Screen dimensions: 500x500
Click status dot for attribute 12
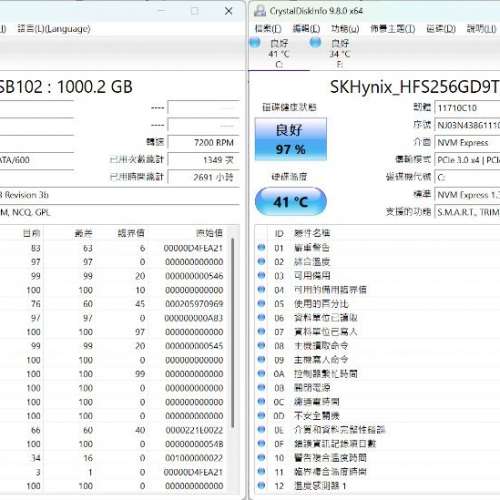[x=261, y=485]
